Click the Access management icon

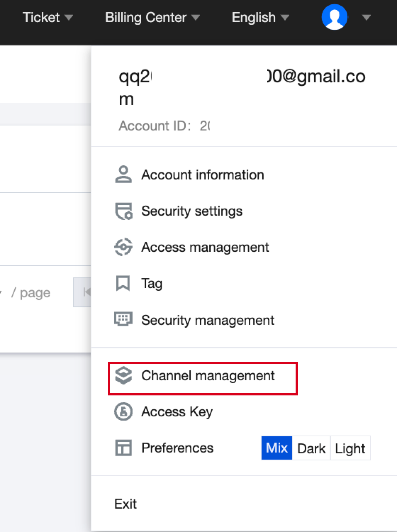pyautogui.click(x=123, y=247)
